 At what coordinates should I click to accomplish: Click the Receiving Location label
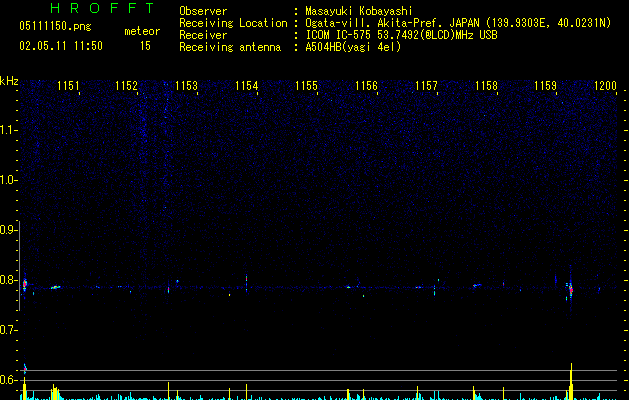coord(233,23)
